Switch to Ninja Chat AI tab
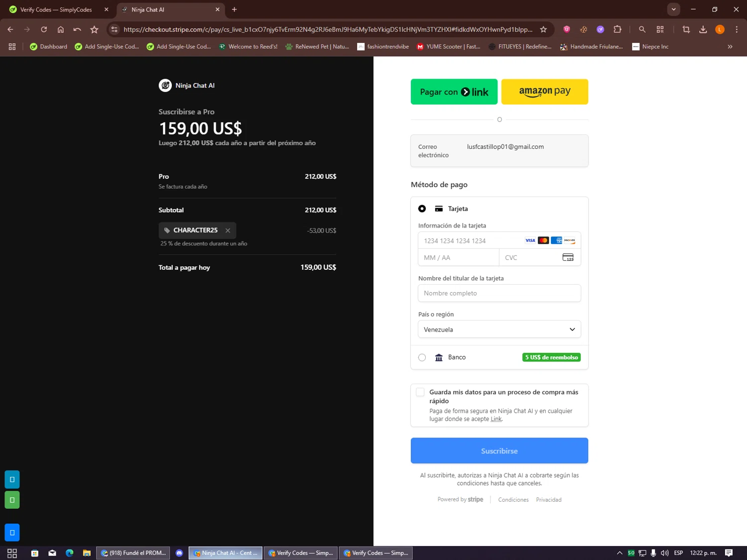 170,9
